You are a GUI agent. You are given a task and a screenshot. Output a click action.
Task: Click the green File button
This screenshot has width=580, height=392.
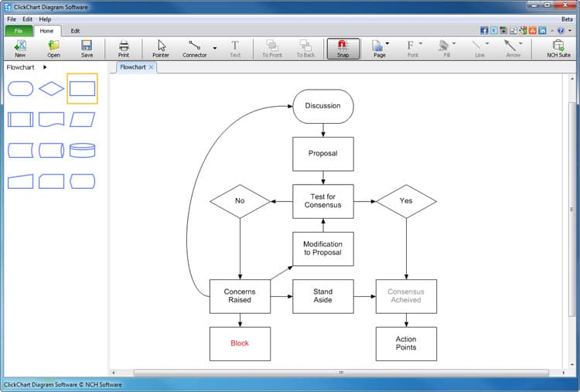tap(19, 31)
